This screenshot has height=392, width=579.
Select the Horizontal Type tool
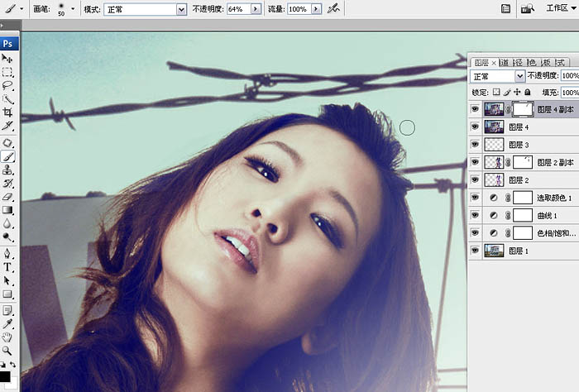coord(7,267)
